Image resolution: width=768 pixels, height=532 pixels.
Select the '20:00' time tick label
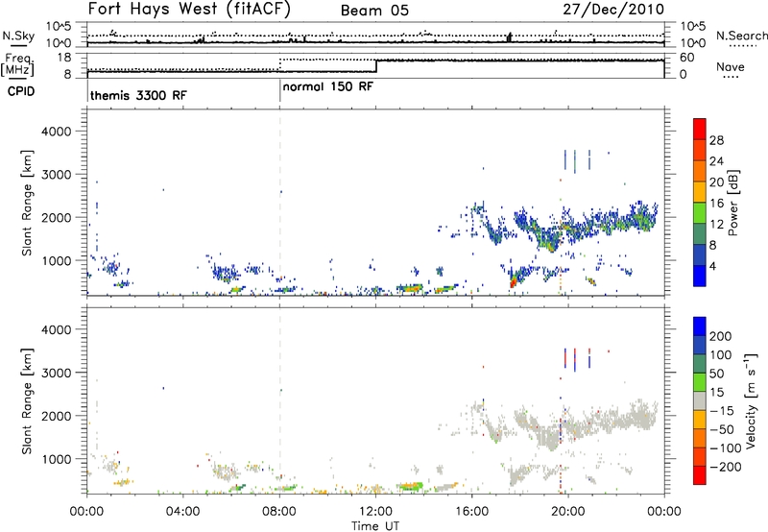(x=568, y=512)
